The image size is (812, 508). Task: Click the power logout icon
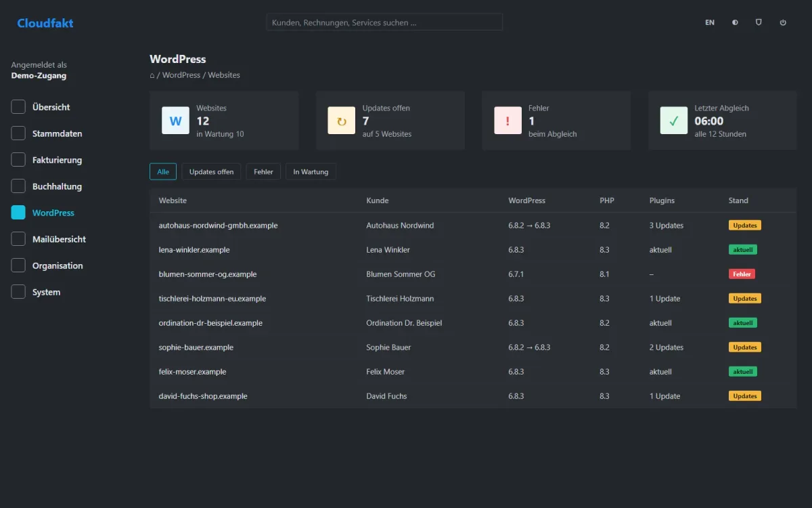tap(783, 22)
